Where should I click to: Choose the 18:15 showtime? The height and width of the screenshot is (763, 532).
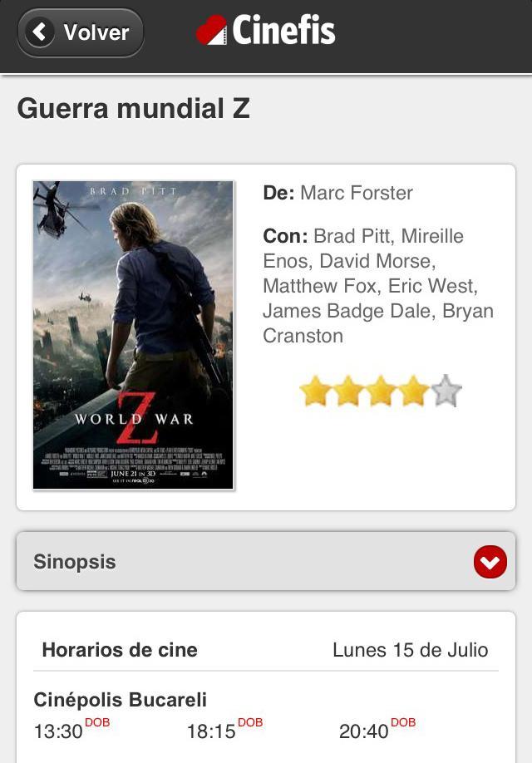(x=211, y=731)
